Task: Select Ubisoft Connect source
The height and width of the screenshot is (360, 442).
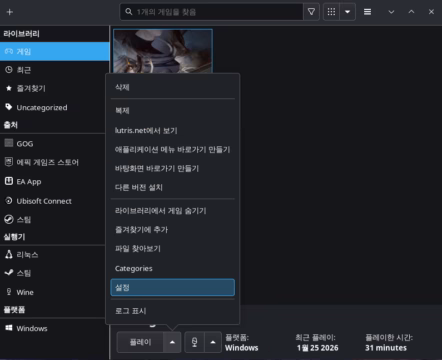Action: [x=53, y=201]
